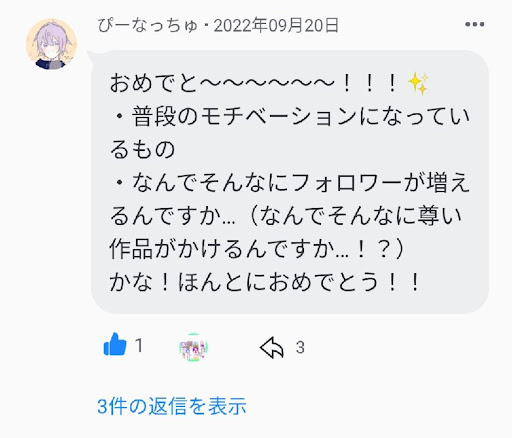
Task: View the small avatar of the user who liked
Action: pos(193,347)
